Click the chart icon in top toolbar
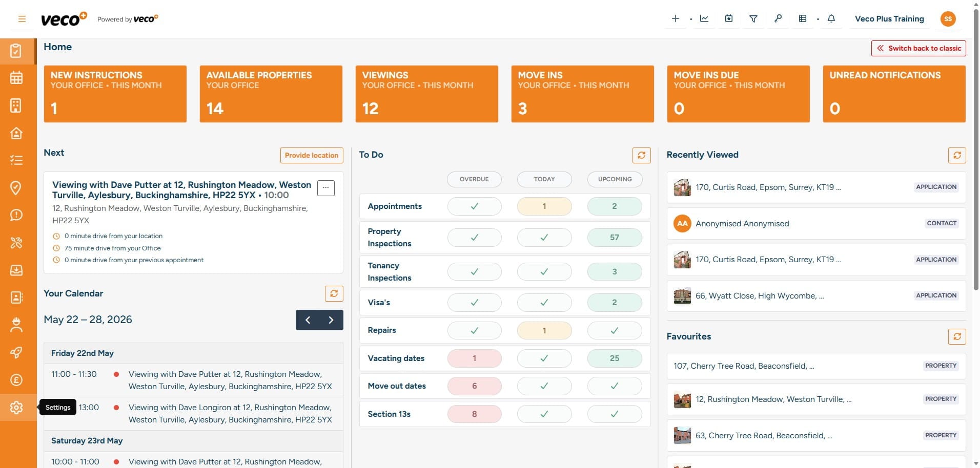 [x=704, y=18]
